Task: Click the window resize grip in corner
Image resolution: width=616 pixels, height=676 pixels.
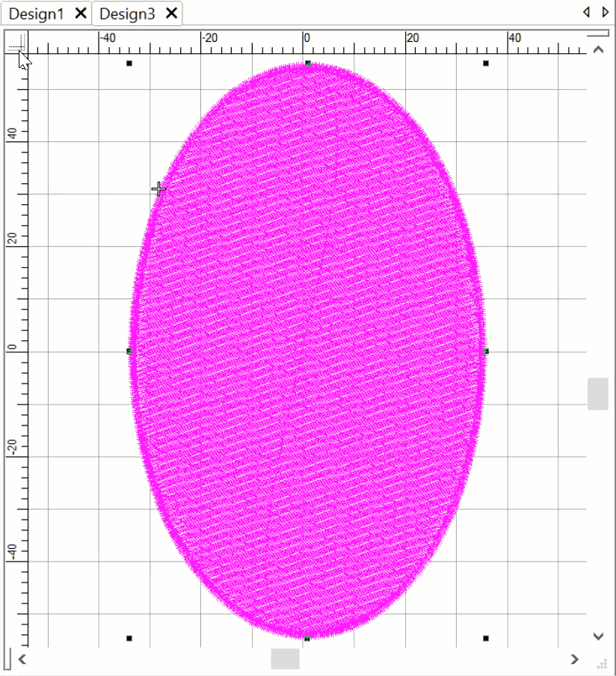Action: coord(603,663)
